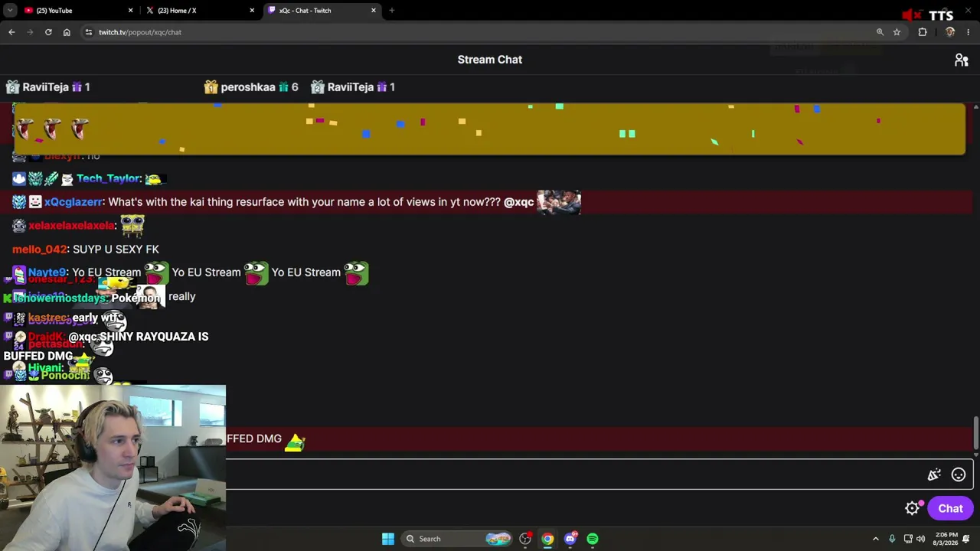Open Spotify from the taskbar
Screen dimensions: 980x551
593,539
